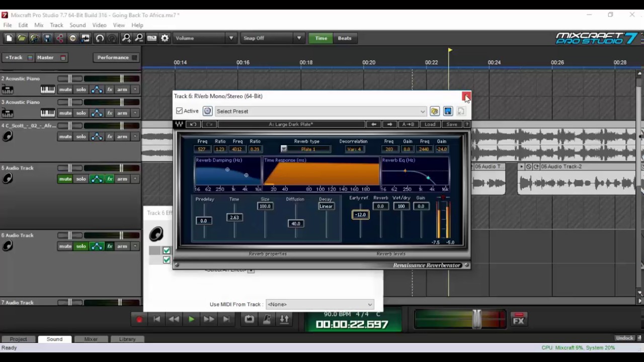
Task: Click the piano keyboard icon on 2 Acoustic Piano
Action: pyautogui.click(x=48, y=89)
